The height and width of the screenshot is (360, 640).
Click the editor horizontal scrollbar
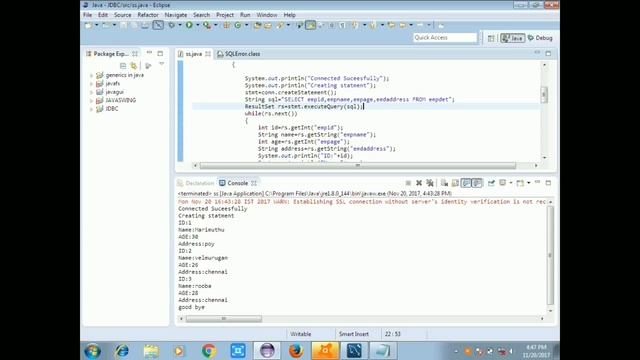tap(358, 165)
